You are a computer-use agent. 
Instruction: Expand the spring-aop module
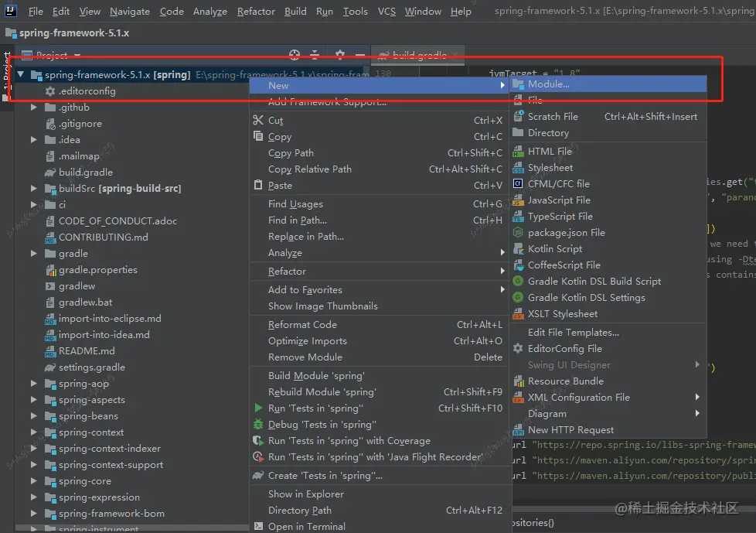[34, 384]
